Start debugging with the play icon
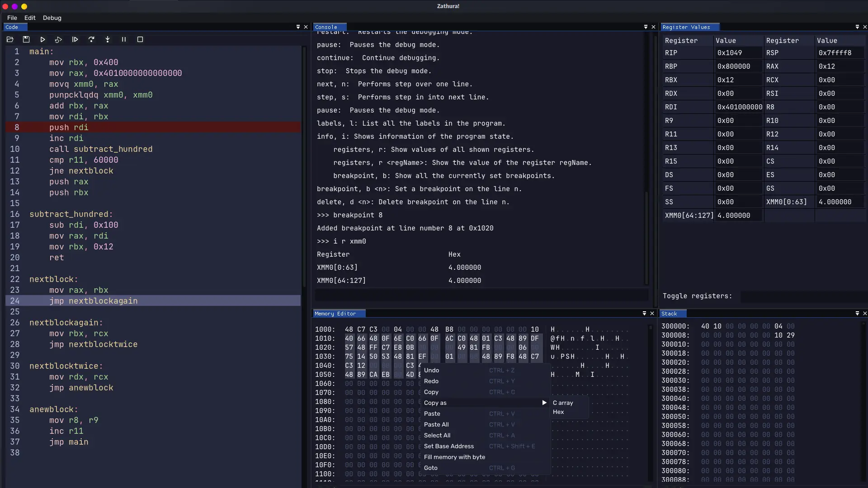The height and width of the screenshot is (488, 868). 42,40
